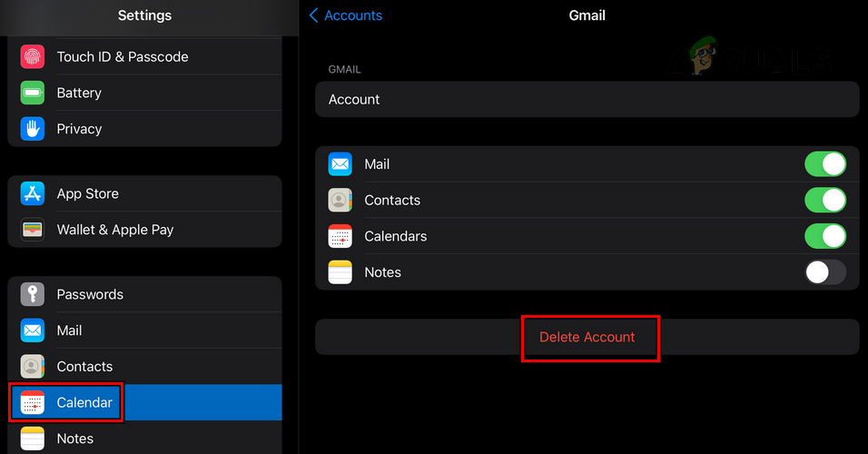This screenshot has width=868, height=454.
Task: Click the Gmail page title
Action: coord(587,15)
